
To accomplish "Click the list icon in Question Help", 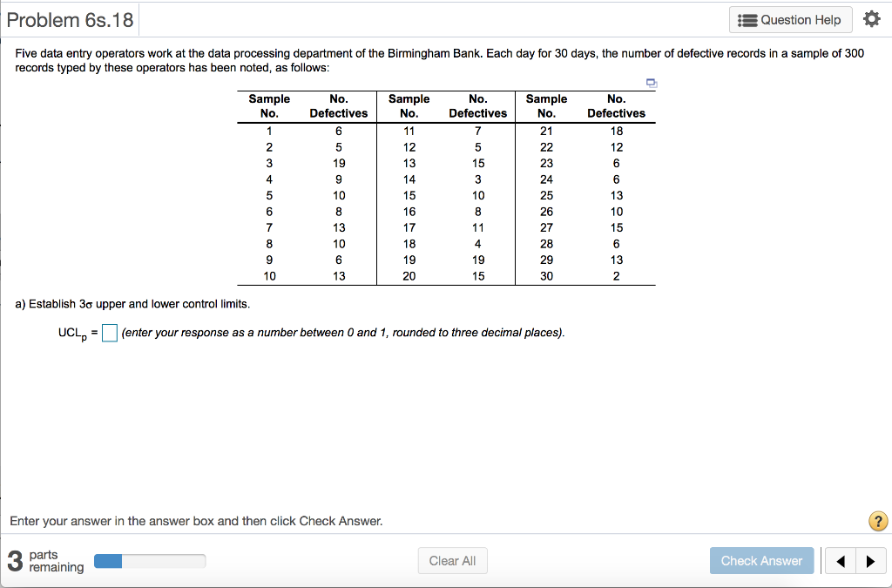I will pyautogui.click(x=747, y=21).
